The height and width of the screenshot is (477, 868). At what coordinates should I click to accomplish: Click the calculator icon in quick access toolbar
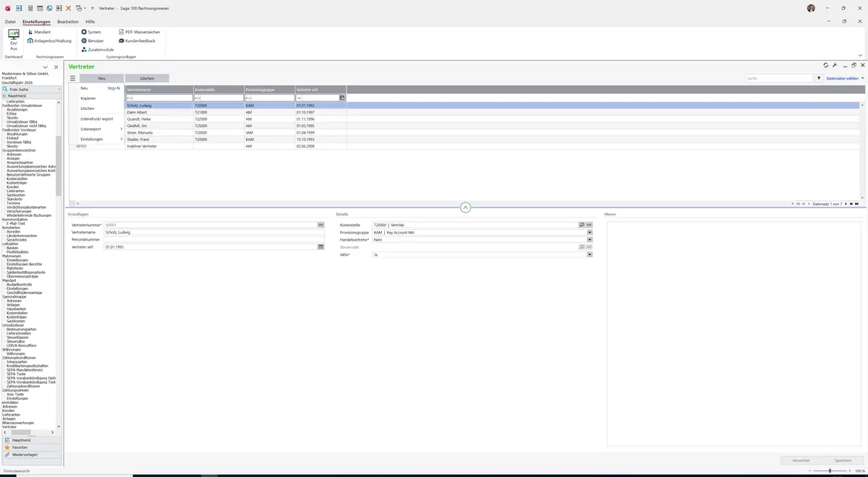click(x=30, y=8)
